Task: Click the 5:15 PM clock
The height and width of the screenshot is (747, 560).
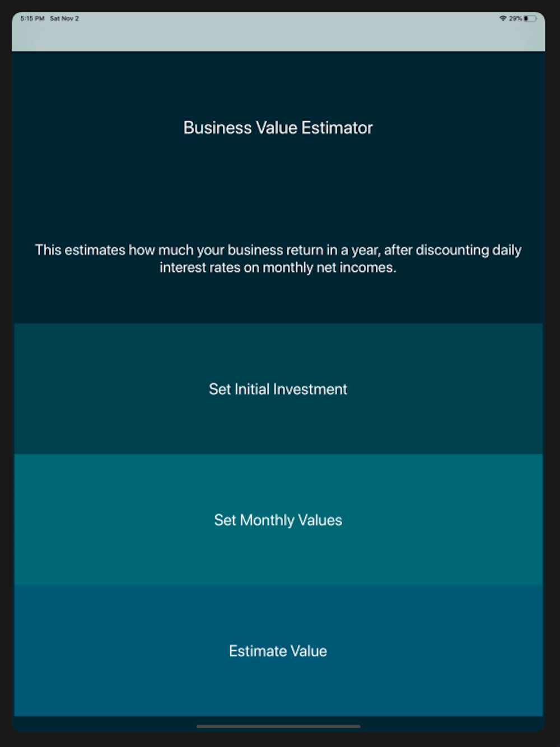Action: coord(32,18)
